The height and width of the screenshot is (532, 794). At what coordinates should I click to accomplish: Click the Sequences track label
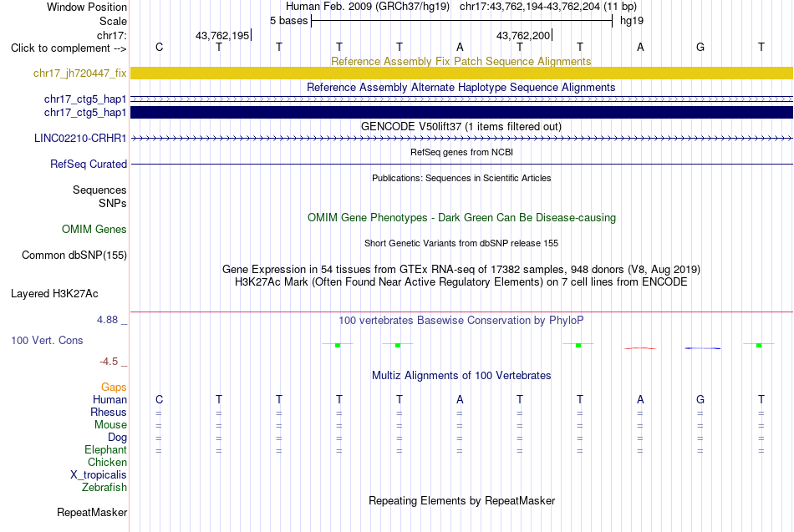(99, 190)
